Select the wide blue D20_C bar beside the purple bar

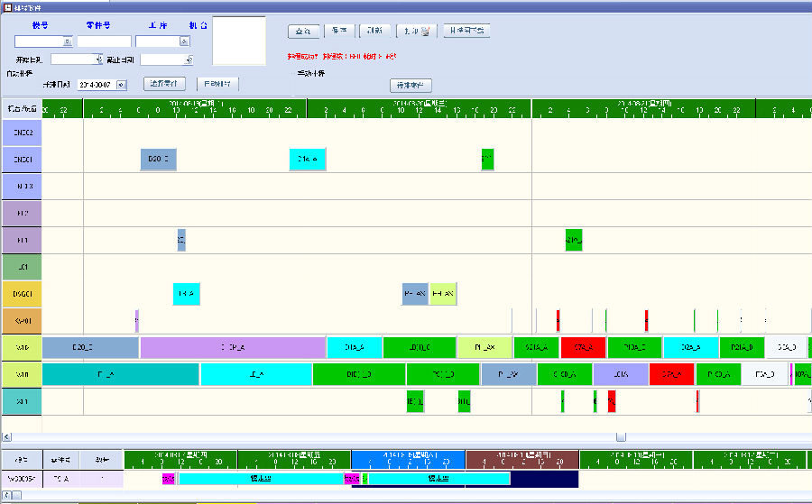tap(90, 348)
